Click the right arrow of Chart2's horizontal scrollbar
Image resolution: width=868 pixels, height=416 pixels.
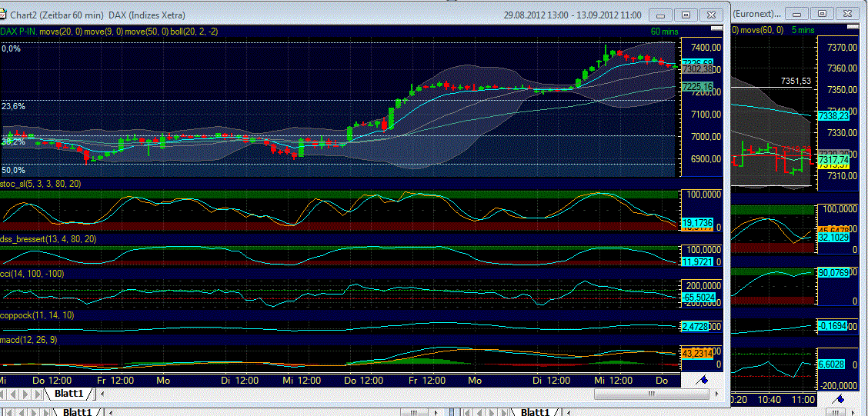[x=716, y=394]
